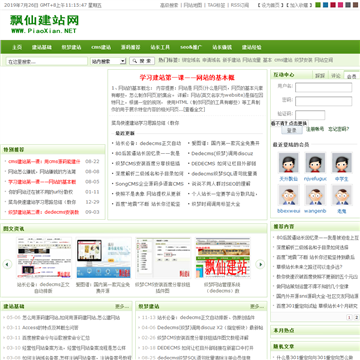
Task: Open avatar of member 天外飘仙
Action: coord(289,163)
